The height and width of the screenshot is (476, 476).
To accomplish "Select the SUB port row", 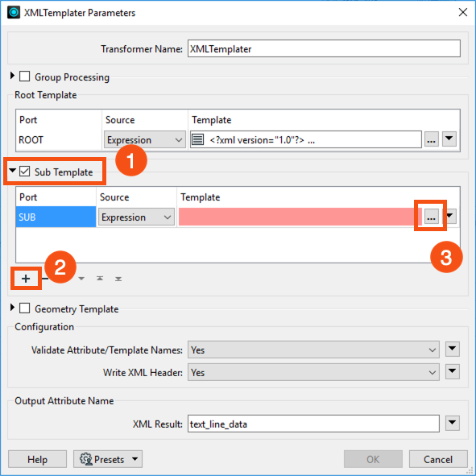I will coord(56,217).
